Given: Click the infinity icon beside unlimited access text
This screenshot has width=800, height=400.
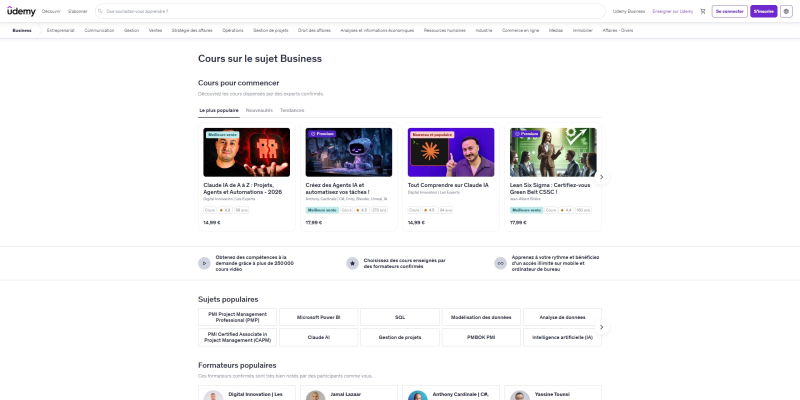Looking at the screenshot, I should [501, 263].
